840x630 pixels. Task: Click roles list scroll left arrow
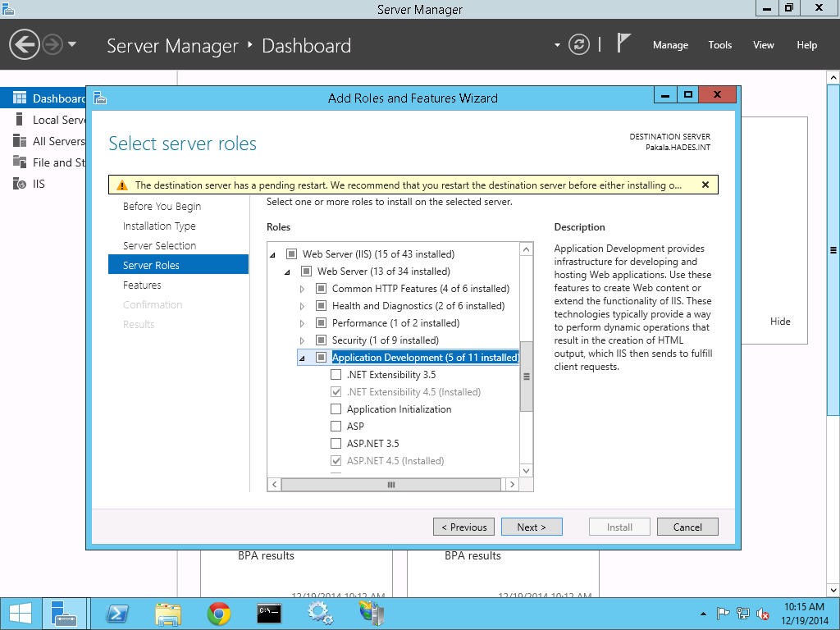tap(274, 484)
